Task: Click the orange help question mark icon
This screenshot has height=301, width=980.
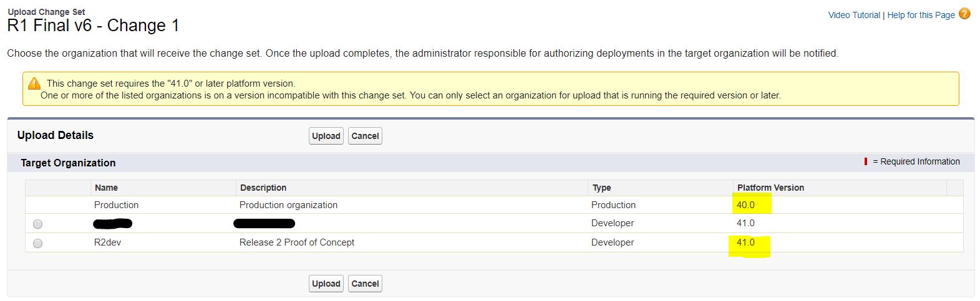Action: click(x=964, y=14)
